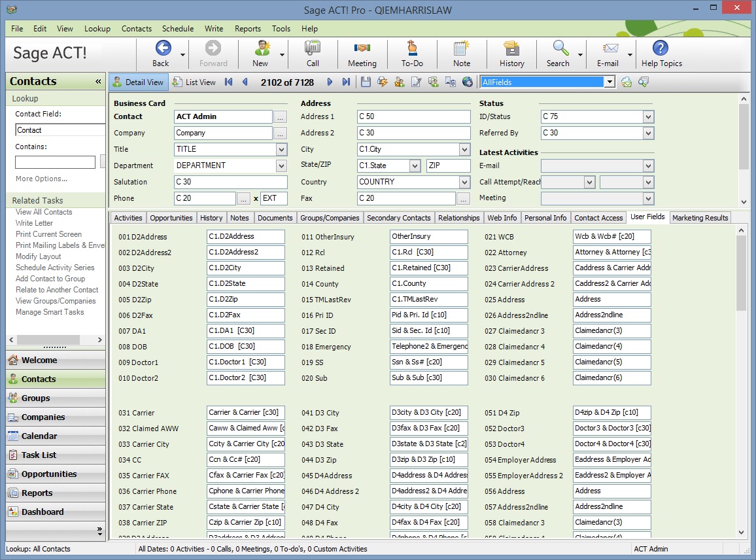Click the 008 DOB field
This screenshot has width=756, height=560.
pos(246,346)
